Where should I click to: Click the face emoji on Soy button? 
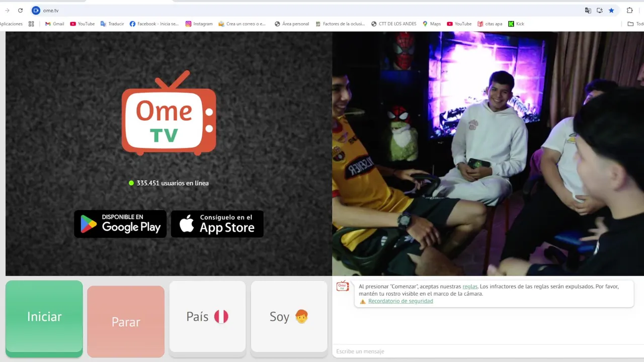pos(301,316)
